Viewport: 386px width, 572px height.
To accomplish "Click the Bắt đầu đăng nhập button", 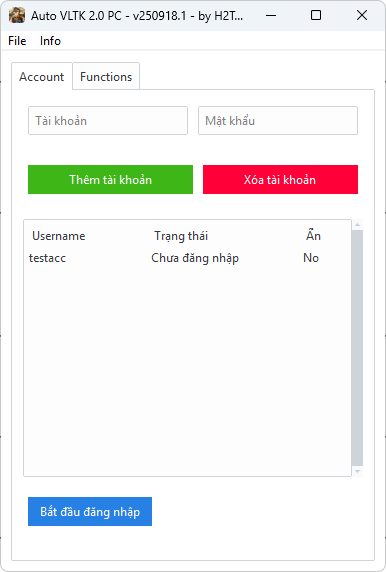I will click(x=90, y=511).
